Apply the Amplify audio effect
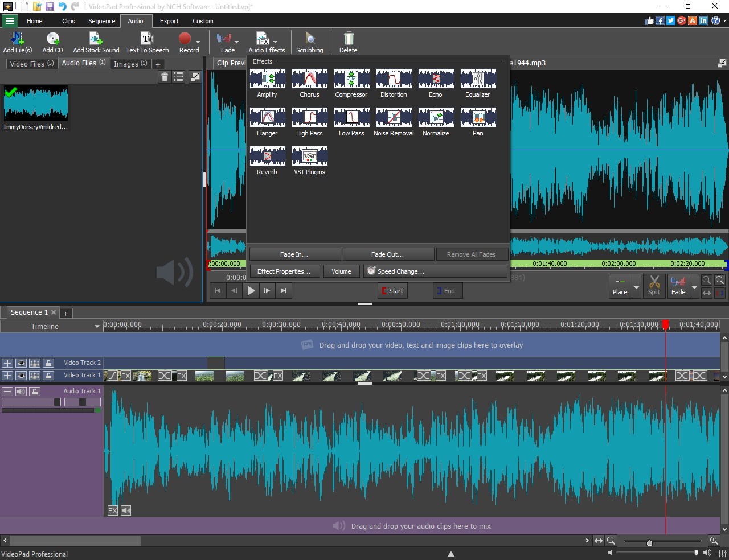 (267, 83)
